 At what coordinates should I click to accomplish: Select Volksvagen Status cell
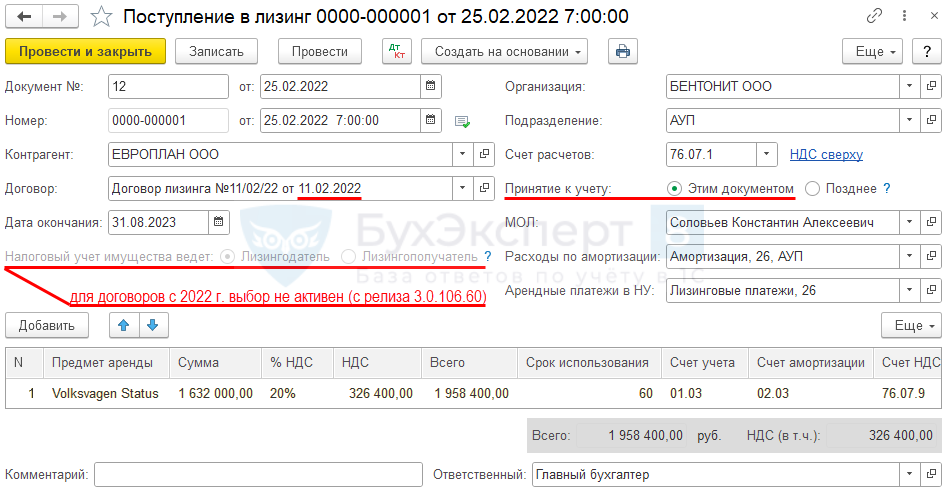click(106, 393)
